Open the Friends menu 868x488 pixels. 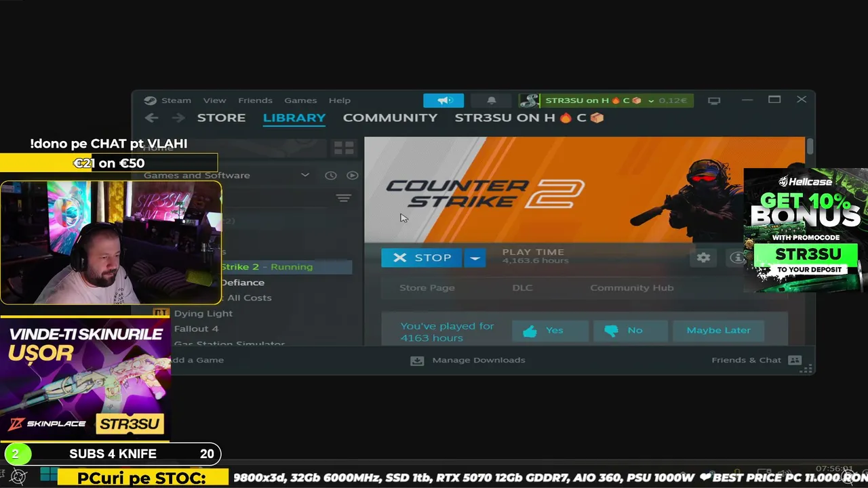tap(255, 100)
